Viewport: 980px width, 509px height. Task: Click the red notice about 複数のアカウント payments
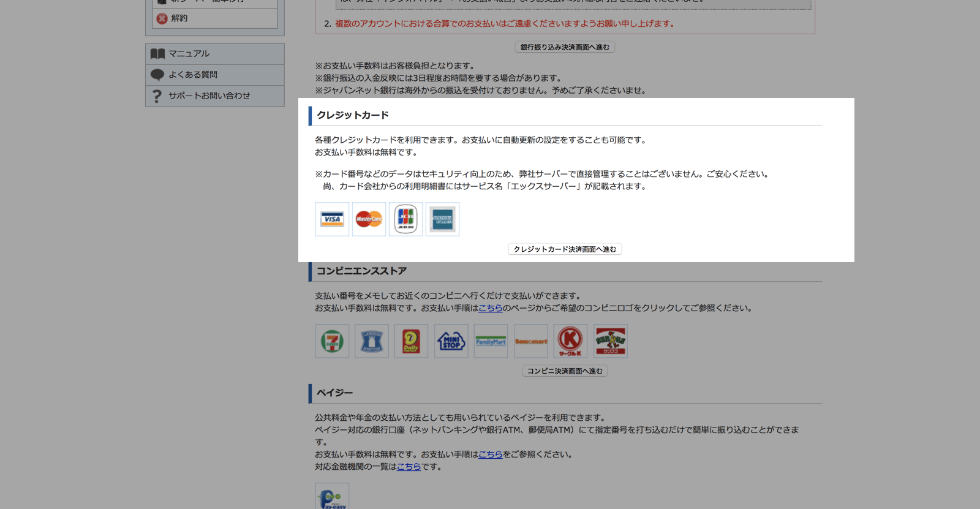tap(505, 24)
